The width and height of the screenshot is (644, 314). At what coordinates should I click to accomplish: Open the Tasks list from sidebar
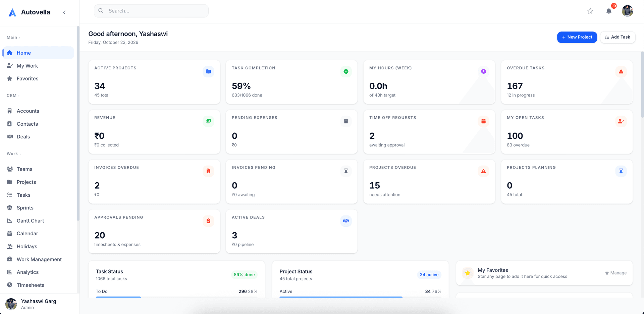point(38,195)
